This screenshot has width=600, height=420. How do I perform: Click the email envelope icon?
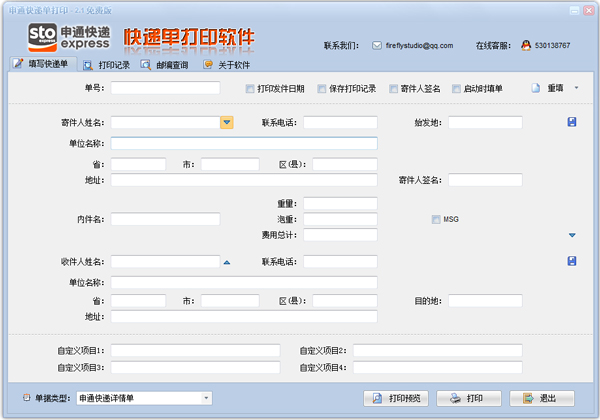[377, 46]
